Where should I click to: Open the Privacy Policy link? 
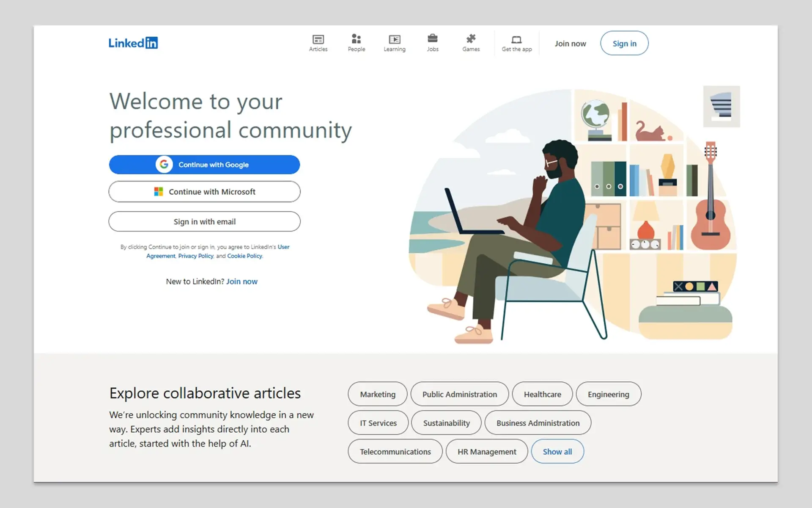point(195,256)
